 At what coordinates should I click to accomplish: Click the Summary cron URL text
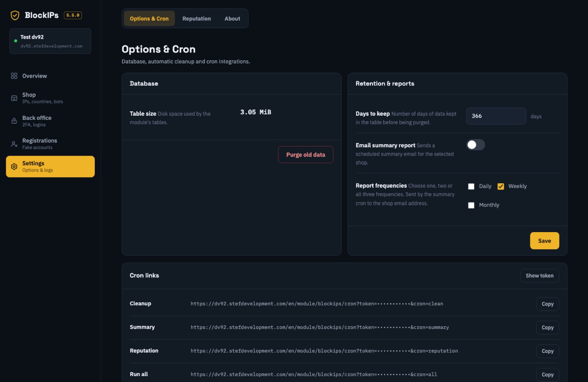[320, 327]
